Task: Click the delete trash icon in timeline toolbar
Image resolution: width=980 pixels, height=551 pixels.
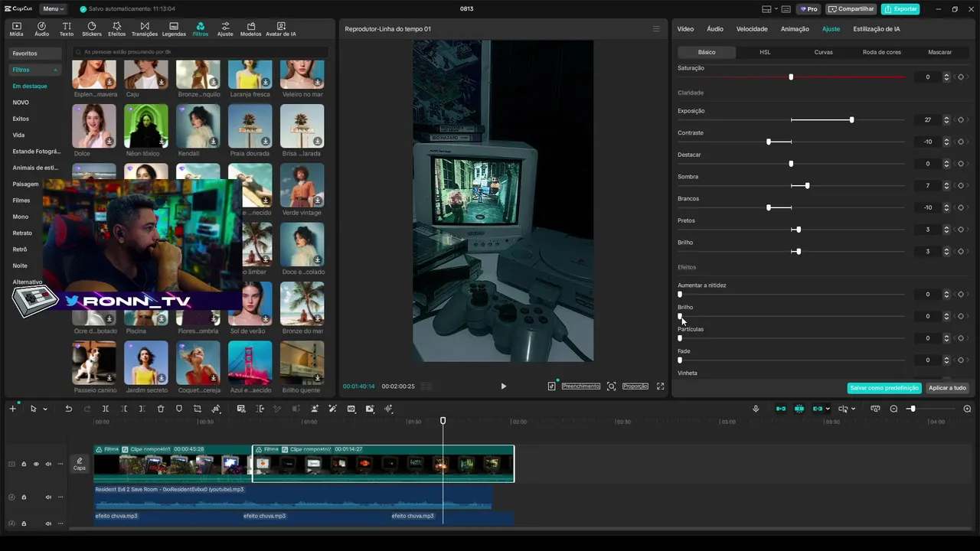Action: [x=161, y=409]
